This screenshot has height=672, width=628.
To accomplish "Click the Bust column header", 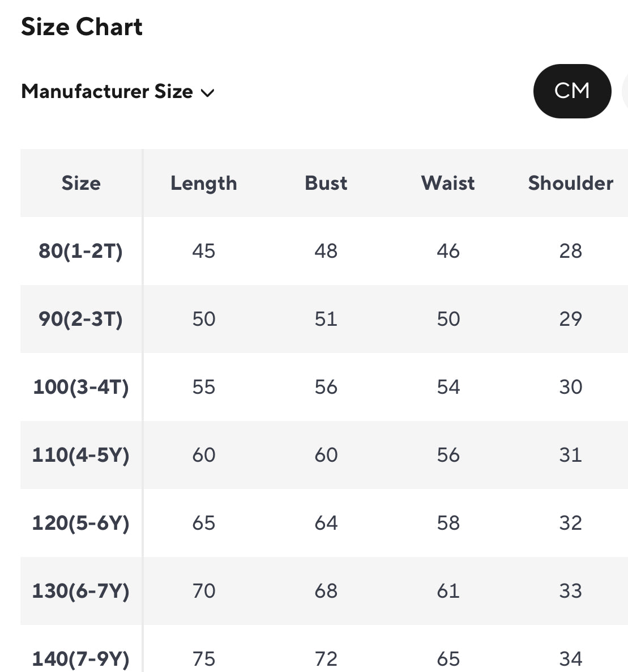I will 326,183.
